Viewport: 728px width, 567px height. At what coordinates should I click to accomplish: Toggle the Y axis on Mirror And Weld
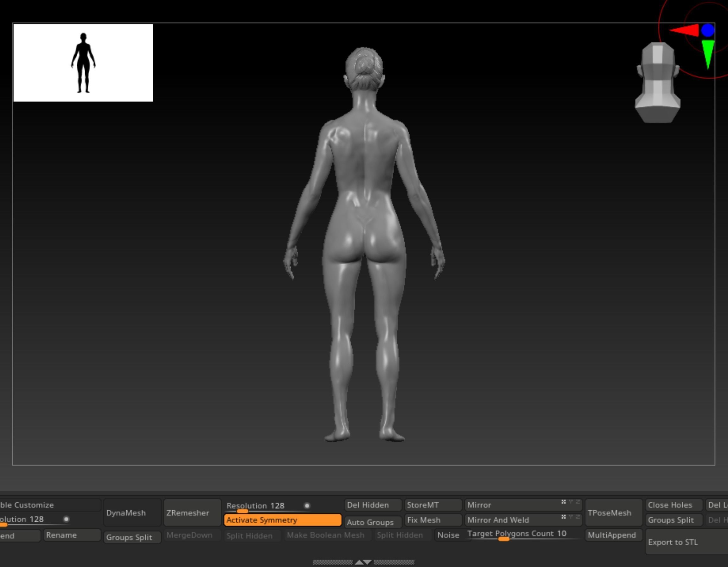tap(571, 517)
